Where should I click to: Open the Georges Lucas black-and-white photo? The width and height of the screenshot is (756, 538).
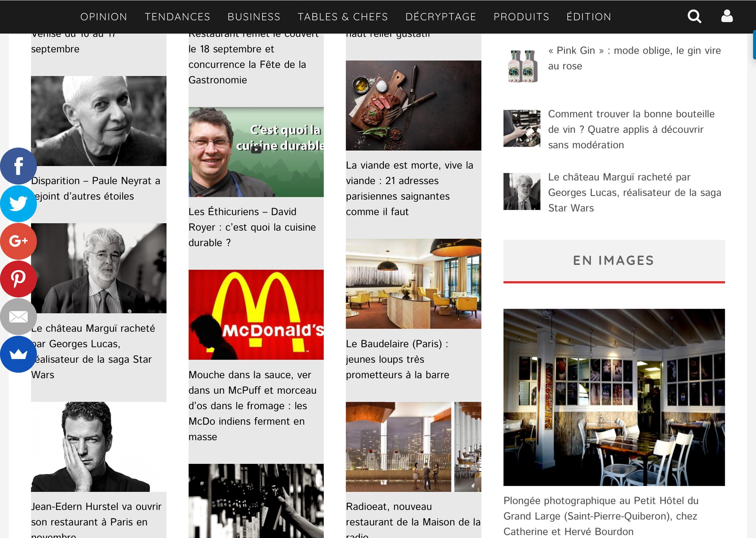pos(99,268)
